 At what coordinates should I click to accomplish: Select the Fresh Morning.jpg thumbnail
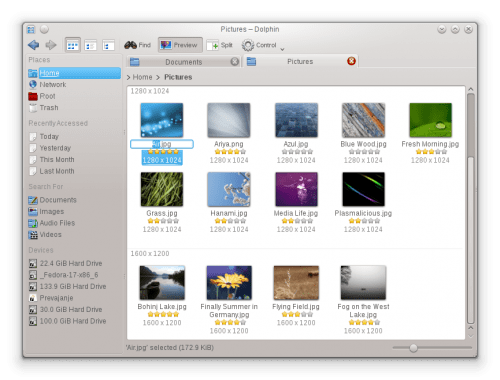[430, 120]
